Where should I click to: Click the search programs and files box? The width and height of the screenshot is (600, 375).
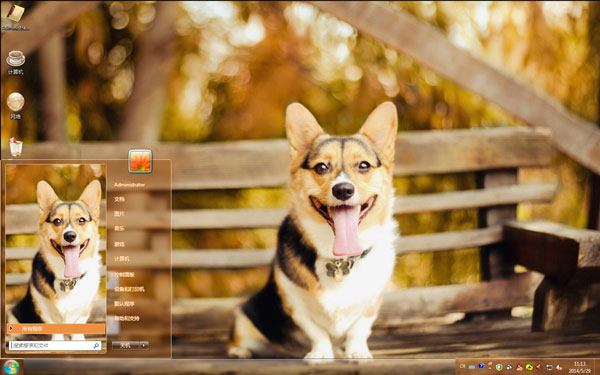tap(55, 345)
